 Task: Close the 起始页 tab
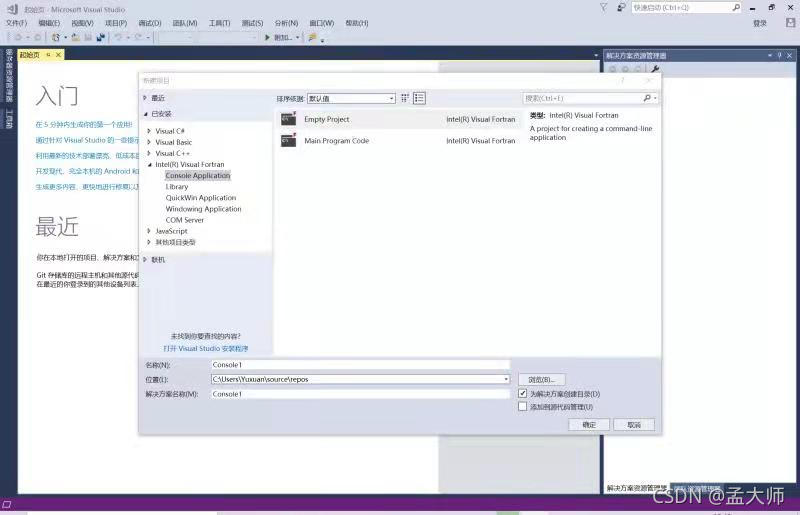pos(58,55)
